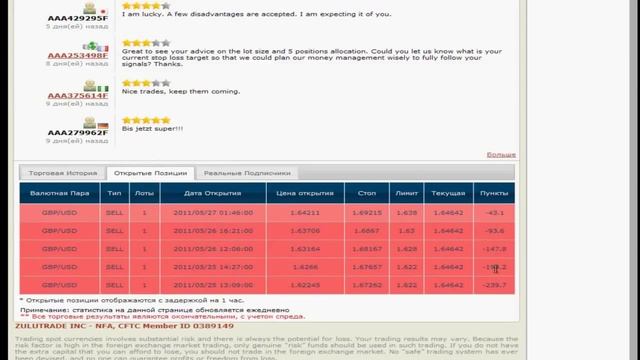Screen dimensions: 640x360
Task: Click the green-white flag above AAA375614F
Action: tap(103, 89)
